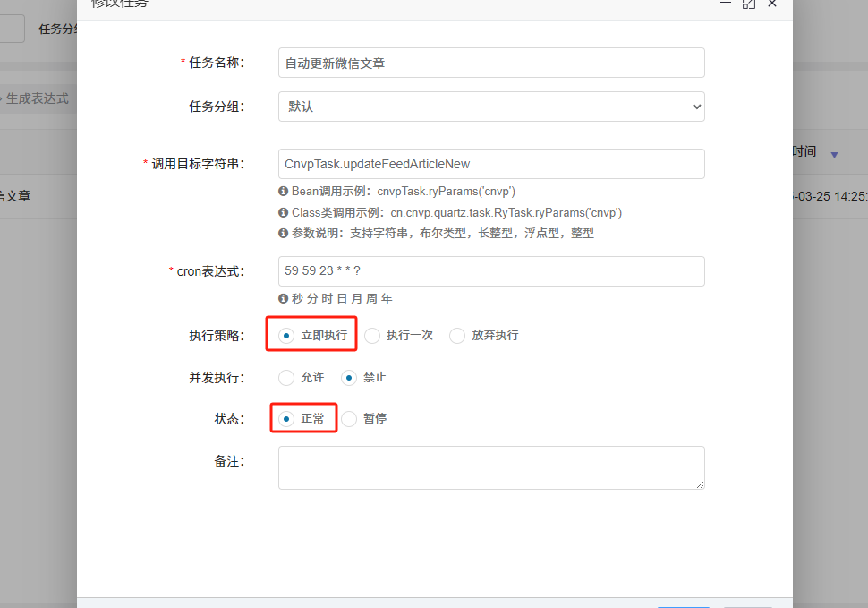The width and height of the screenshot is (868, 608).
Task: Choose 执行一次 as execution strategy
Action: pyautogui.click(x=372, y=336)
